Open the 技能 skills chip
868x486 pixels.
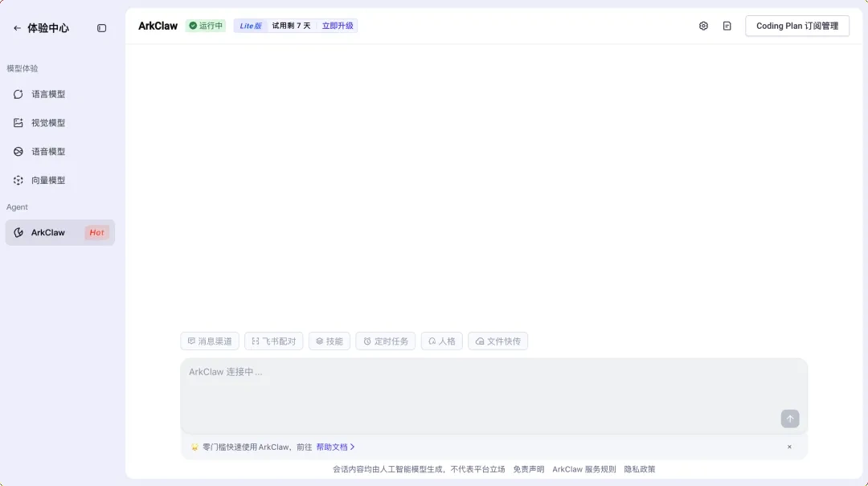pos(330,341)
